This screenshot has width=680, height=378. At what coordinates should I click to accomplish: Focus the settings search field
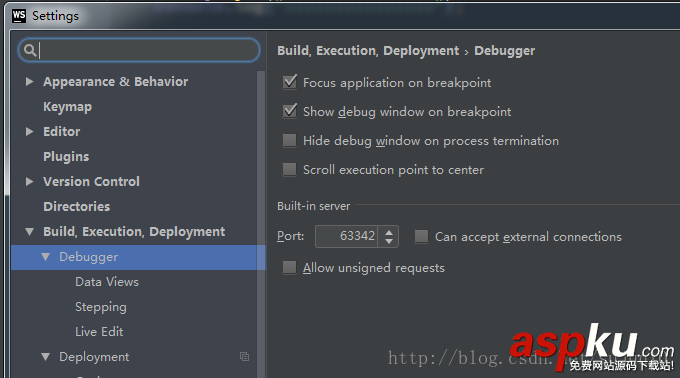pyautogui.click(x=139, y=50)
